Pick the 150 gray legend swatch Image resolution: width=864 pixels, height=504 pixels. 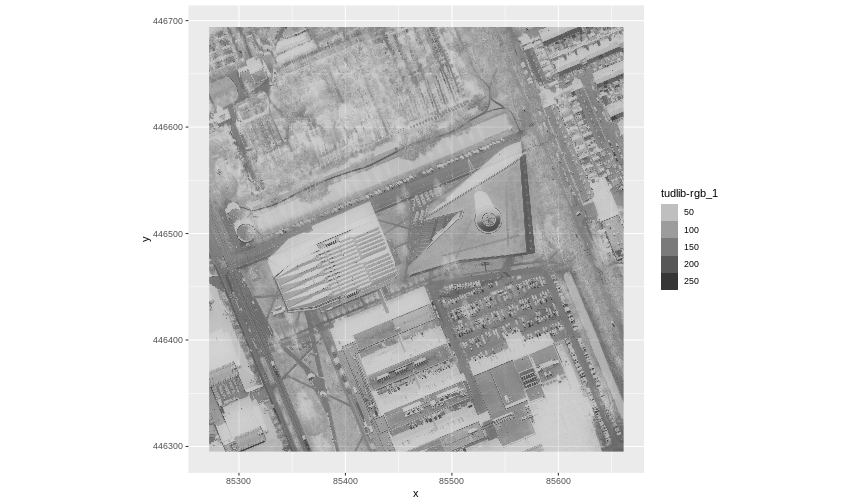click(669, 247)
